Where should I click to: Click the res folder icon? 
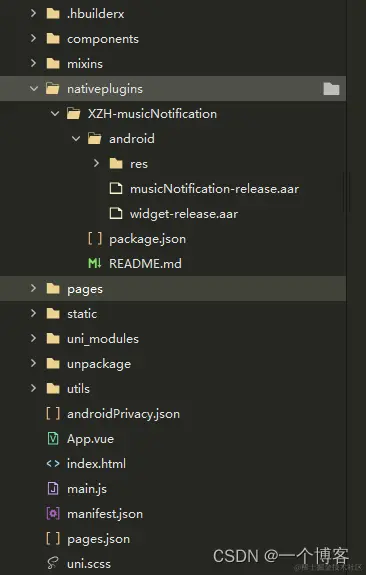116,164
